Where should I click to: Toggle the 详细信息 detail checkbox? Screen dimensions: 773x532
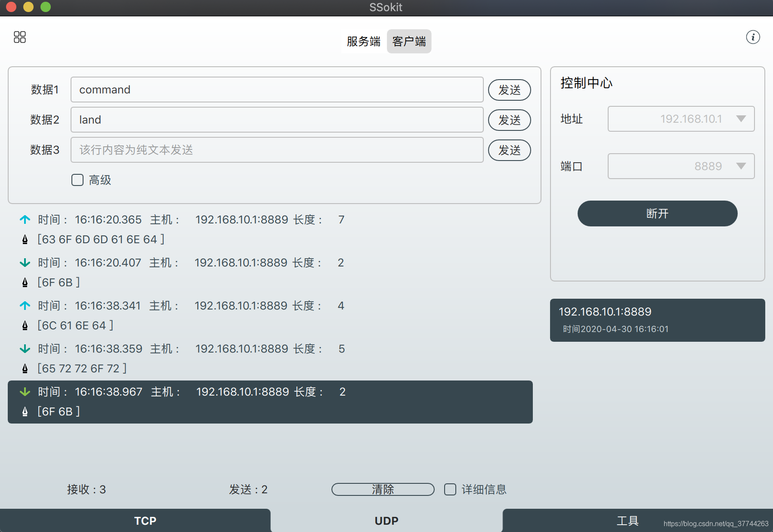point(450,489)
